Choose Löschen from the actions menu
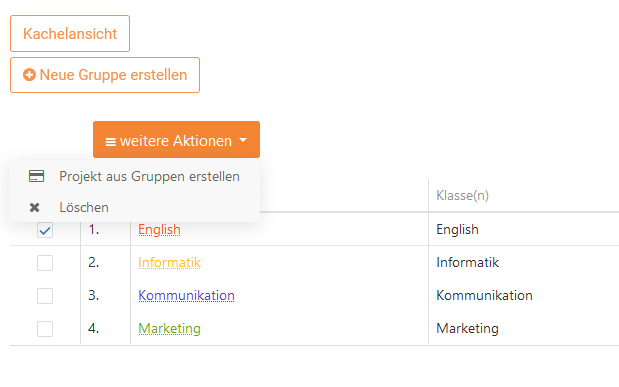Viewport: 619px width, 387px height. pyautogui.click(x=134, y=207)
